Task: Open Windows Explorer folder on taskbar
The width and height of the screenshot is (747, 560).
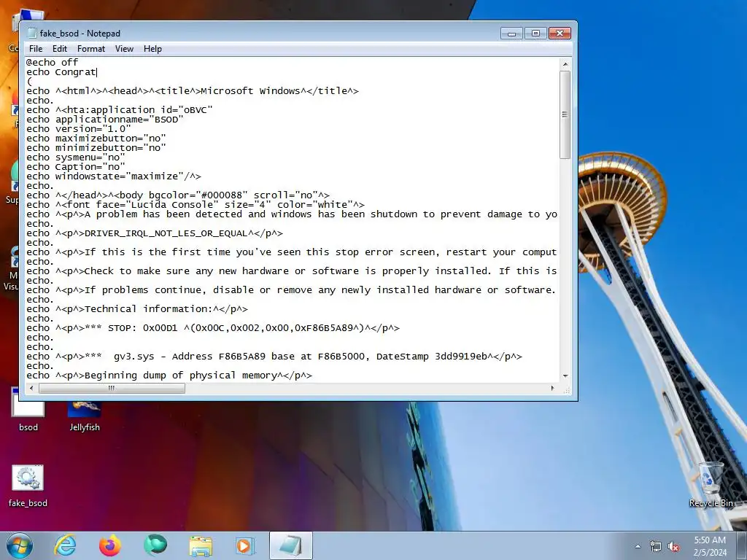Action: (201, 545)
